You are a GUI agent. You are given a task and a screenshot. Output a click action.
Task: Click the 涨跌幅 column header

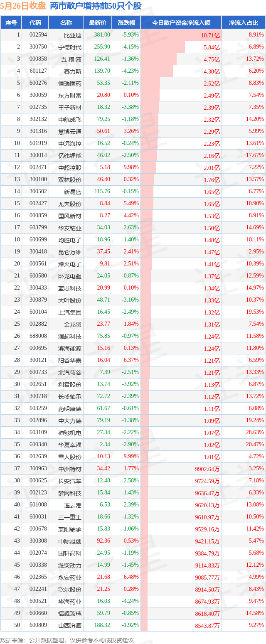(126, 23)
